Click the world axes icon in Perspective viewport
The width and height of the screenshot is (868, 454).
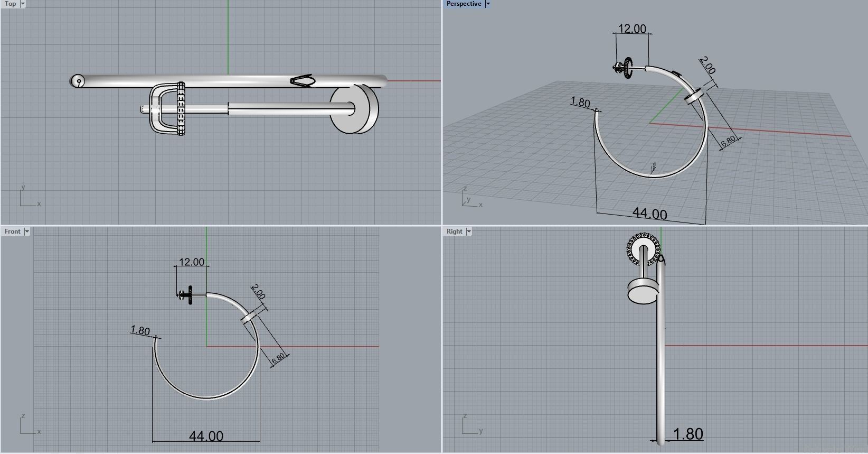(472, 197)
